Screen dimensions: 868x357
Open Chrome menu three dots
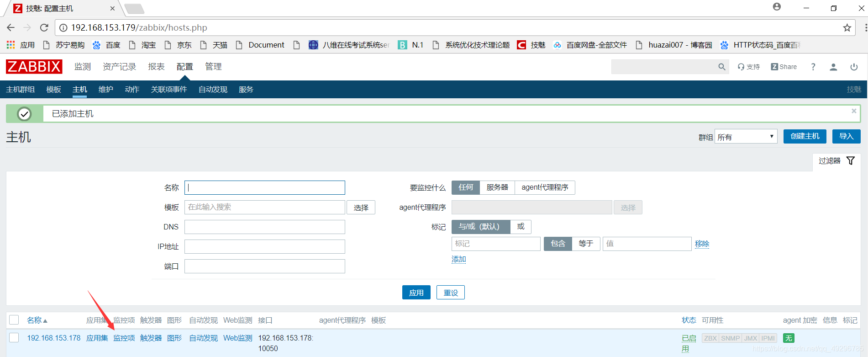pyautogui.click(x=865, y=27)
